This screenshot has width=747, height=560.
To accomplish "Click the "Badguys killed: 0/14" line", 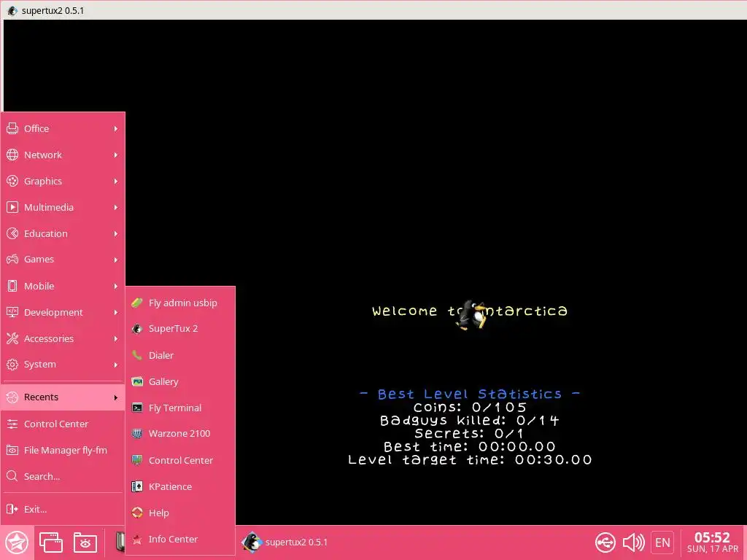I will (x=470, y=421).
